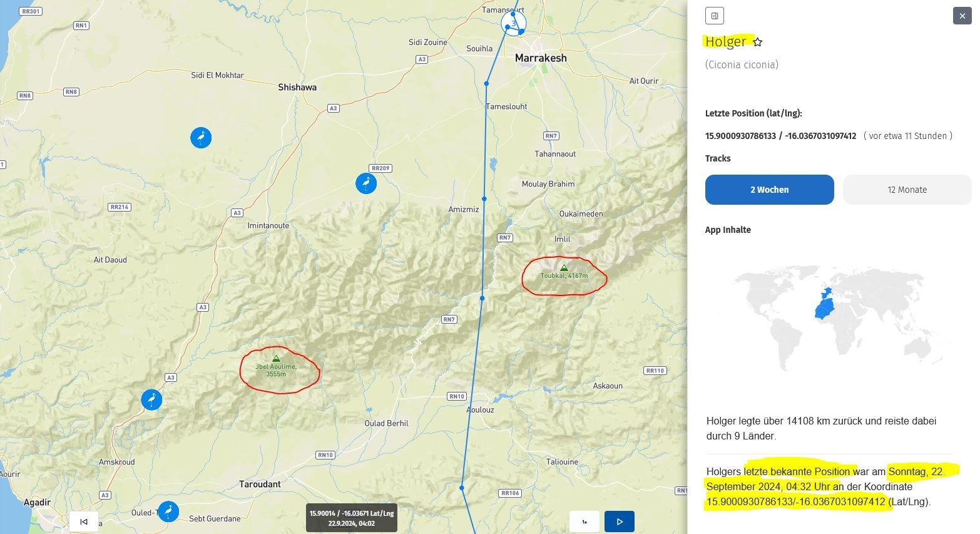Click the stork marker southwest of Shishawa
The height and width of the screenshot is (534, 980).
[x=201, y=138]
